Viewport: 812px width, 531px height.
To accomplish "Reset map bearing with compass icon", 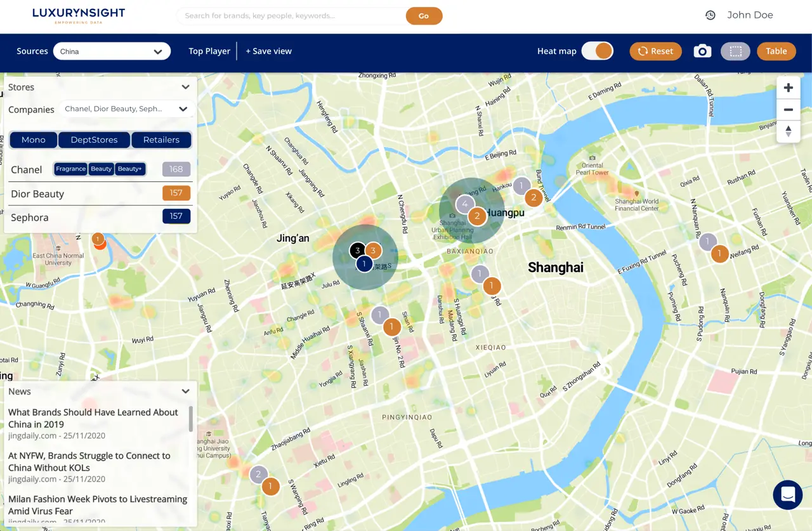I will (x=788, y=131).
